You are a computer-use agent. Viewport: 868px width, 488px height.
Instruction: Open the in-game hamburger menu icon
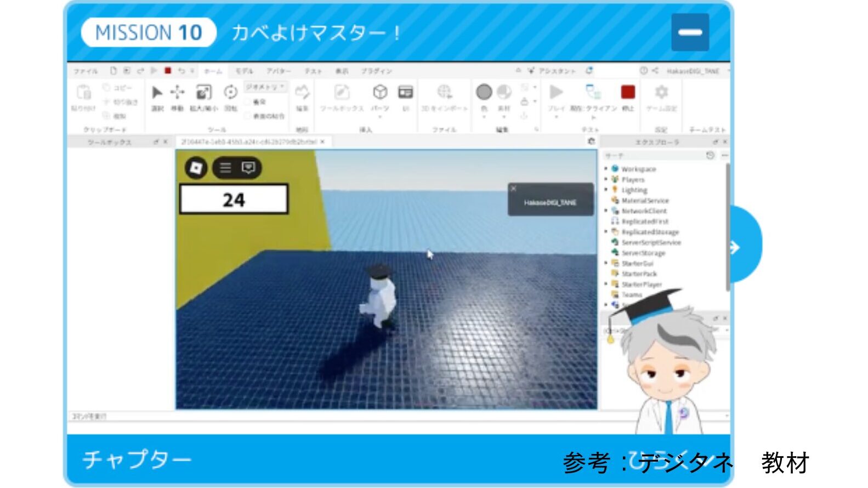[225, 168]
